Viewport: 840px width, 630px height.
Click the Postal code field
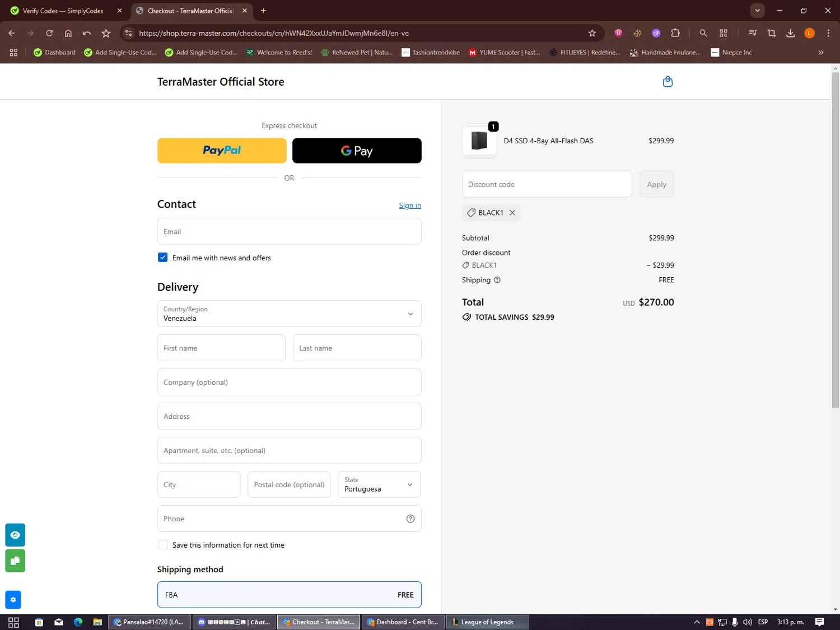click(x=289, y=484)
